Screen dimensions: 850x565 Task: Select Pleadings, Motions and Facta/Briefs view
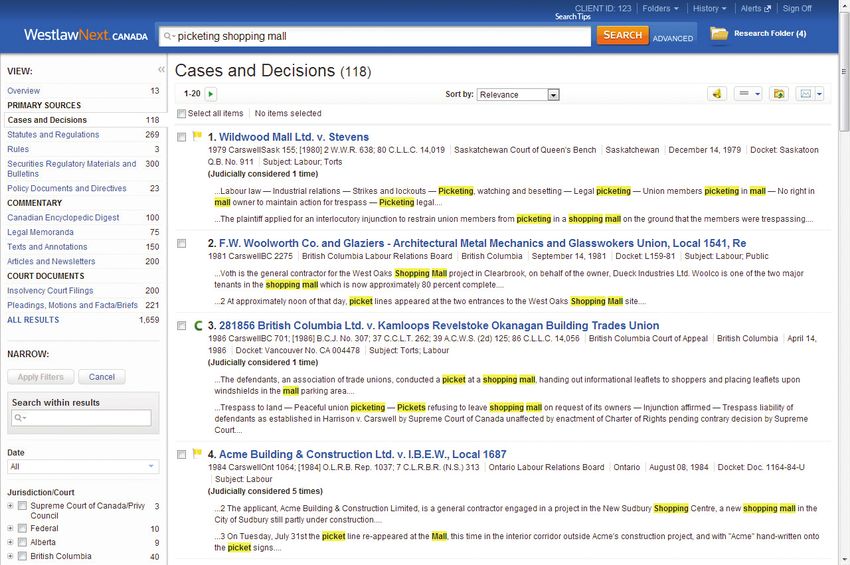(72, 305)
